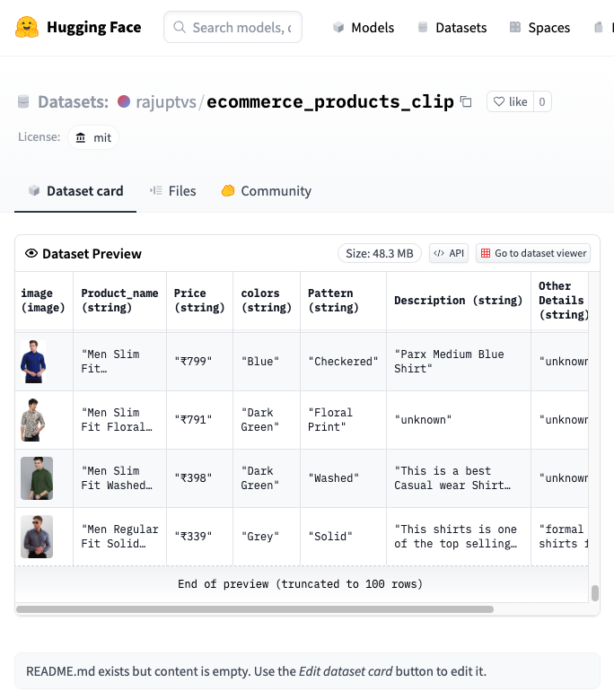Click the blue checkered shirt thumbnail
Viewport: 614px width, 700px height.
coord(34,361)
